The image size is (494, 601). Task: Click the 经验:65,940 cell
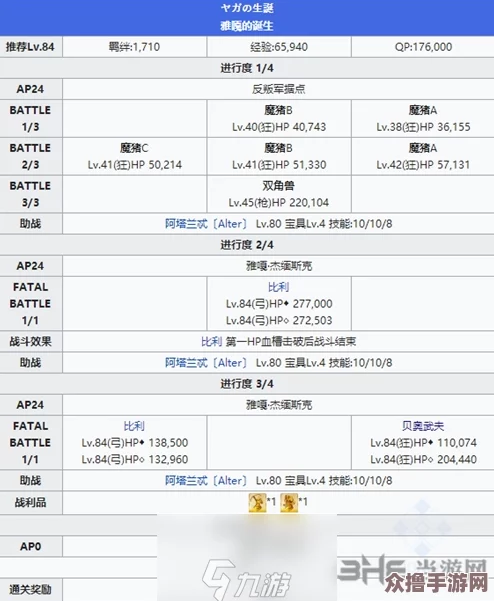click(279, 47)
